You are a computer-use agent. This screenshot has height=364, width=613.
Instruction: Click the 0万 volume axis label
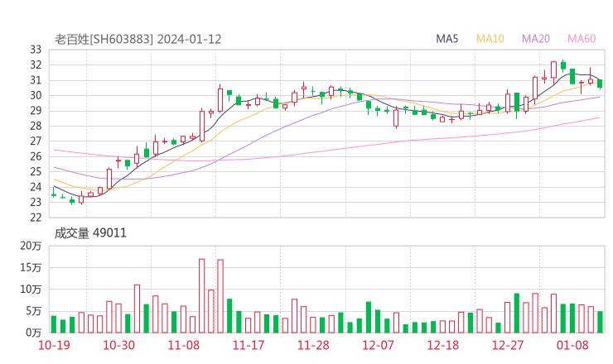(x=34, y=333)
